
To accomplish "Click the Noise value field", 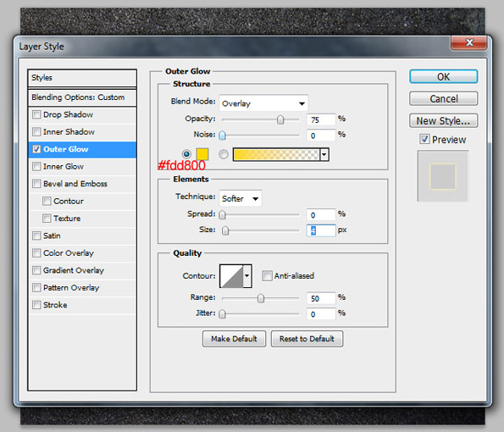I will (321, 136).
